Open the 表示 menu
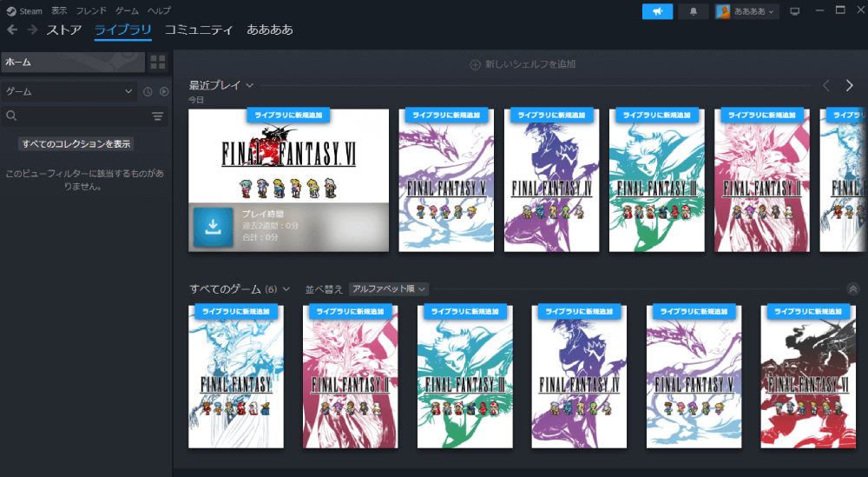Screen dimensions: 868x477 point(59,10)
